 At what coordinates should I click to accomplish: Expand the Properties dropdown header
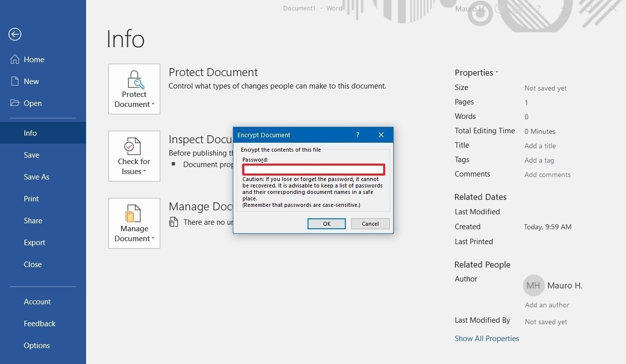tap(476, 73)
